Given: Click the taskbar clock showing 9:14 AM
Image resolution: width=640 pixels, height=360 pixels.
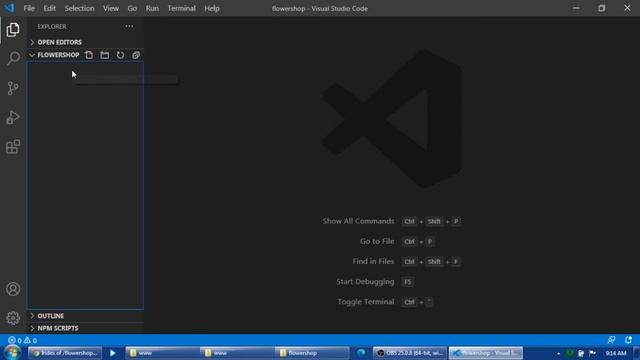Looking at the screenshot, I should [616, 353].
